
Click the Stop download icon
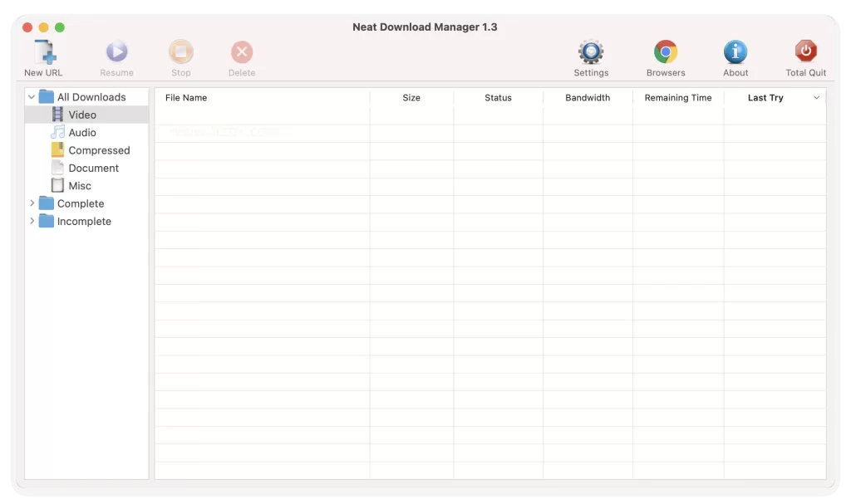180,55
